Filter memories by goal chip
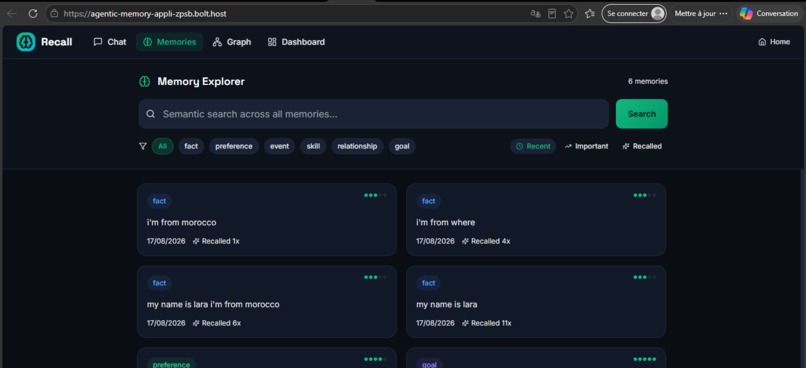The height and width of the screenshot is (368, 806). tap(402, 146)
